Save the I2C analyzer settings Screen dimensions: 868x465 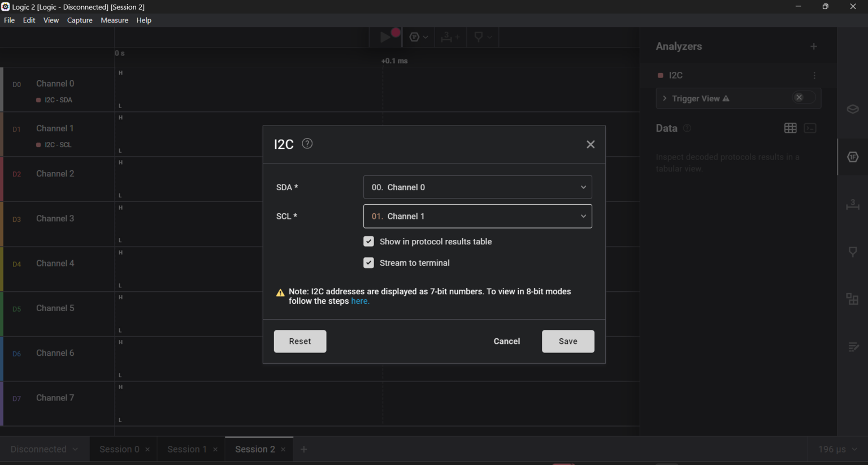click(x=568, y=341)
